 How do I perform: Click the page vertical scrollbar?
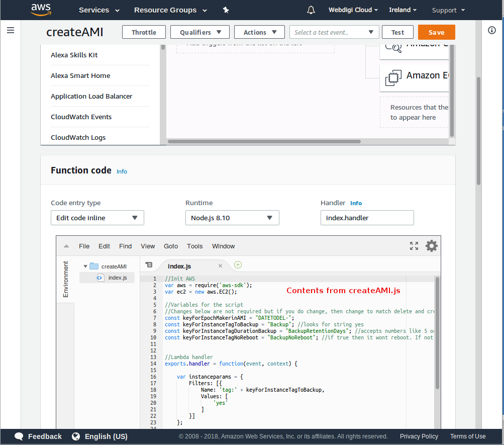point(478,131)
